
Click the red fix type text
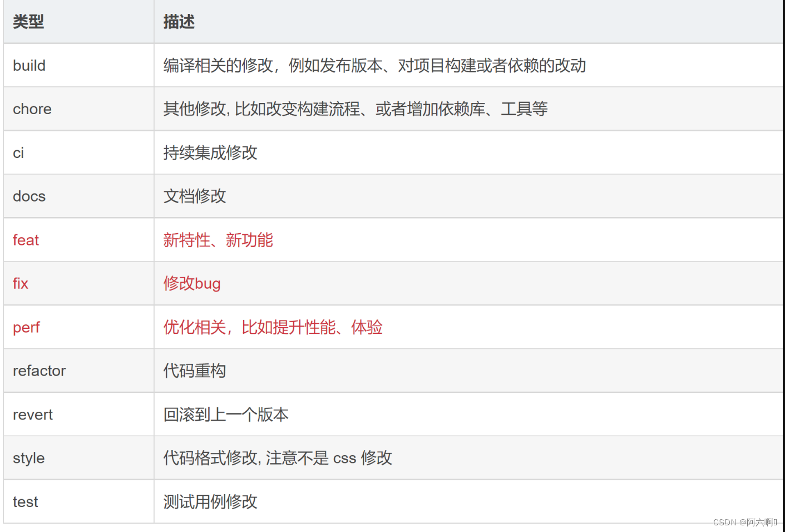(x=19, y=283)
